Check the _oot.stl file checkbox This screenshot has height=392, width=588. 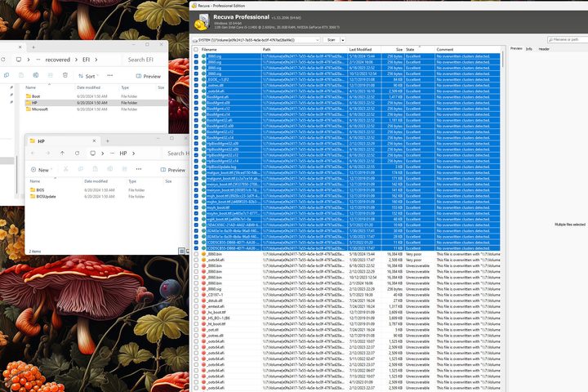tap(196, 330)
